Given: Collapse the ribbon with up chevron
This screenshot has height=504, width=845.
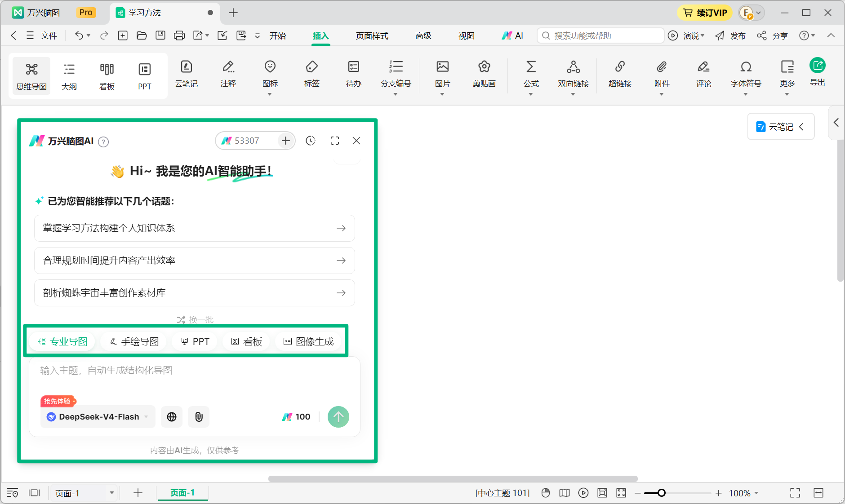Looking at the screenshot, I should point(831,35).
